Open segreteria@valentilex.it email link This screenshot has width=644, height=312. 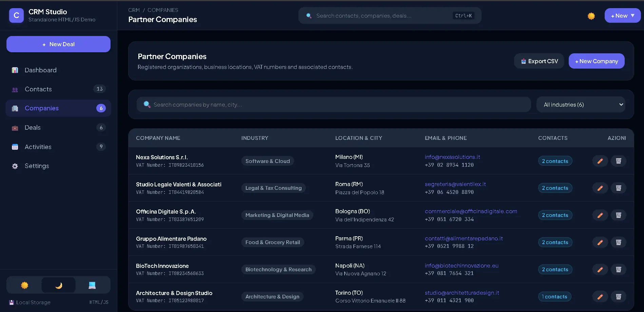(x=455, y=184)
